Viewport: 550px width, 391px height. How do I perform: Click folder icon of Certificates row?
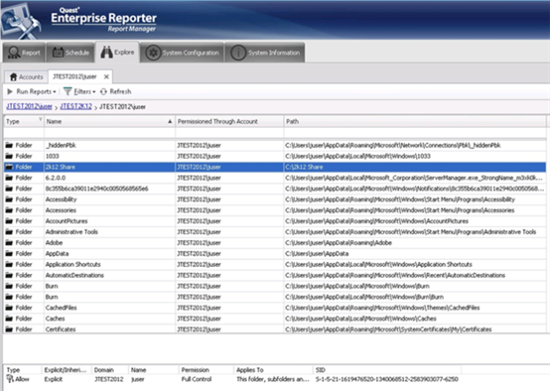(9, 329)
